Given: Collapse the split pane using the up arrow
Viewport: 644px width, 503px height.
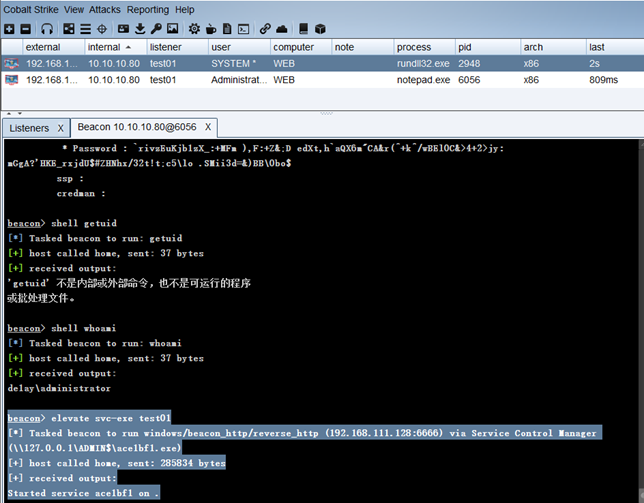Looking at the screenshot, I should tap(9, 113).
